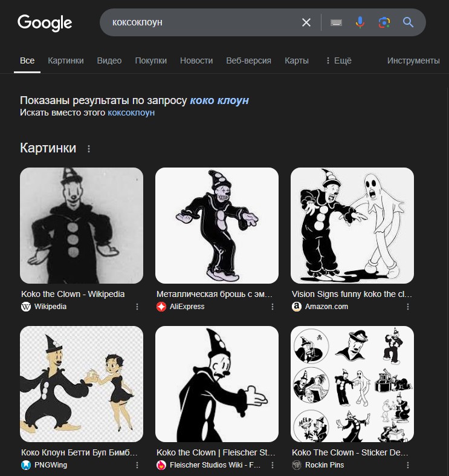Click the Google logo
449x476 pixels.
click(45, 23)
